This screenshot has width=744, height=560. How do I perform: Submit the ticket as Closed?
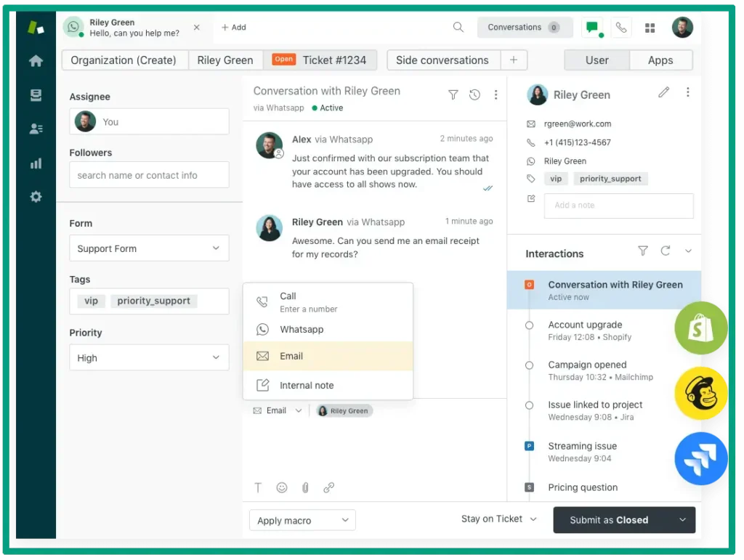tap(615, 520)
